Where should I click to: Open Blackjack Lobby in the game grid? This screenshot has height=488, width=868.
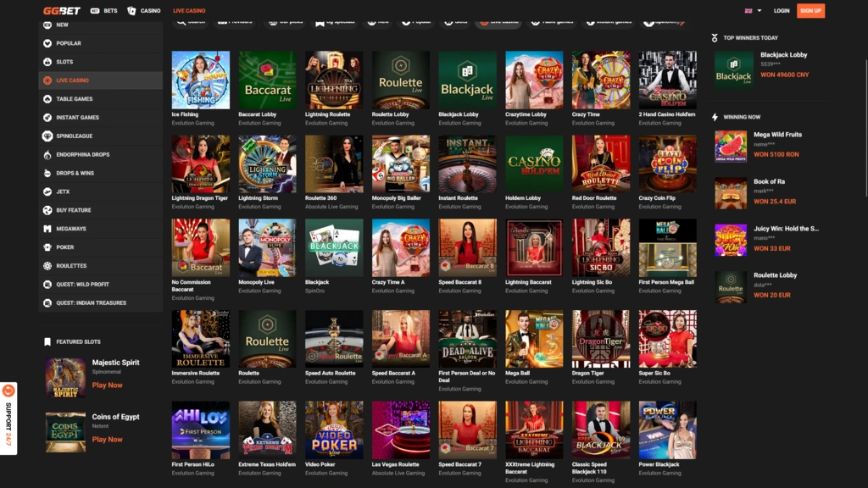467,80
